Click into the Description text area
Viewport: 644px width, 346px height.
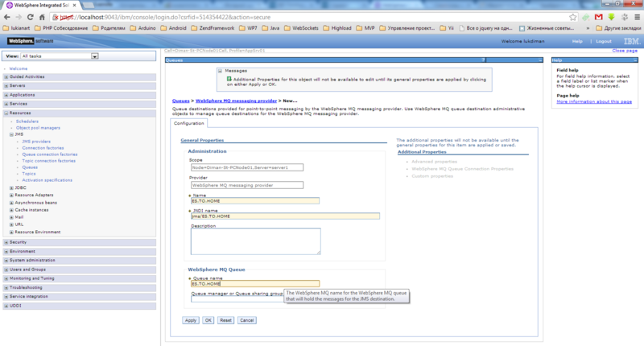coord(255,241)
